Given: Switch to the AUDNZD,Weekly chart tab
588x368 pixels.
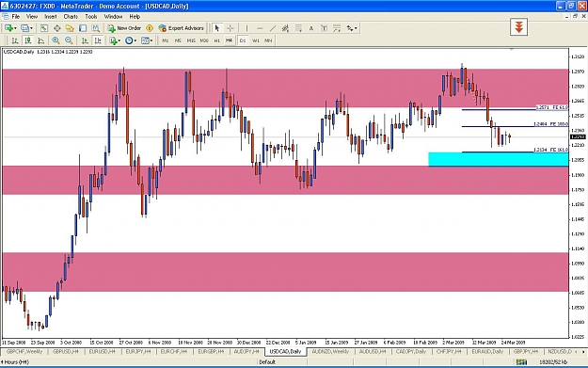Looking at the screenshot, I should click(x=330, y=352).
